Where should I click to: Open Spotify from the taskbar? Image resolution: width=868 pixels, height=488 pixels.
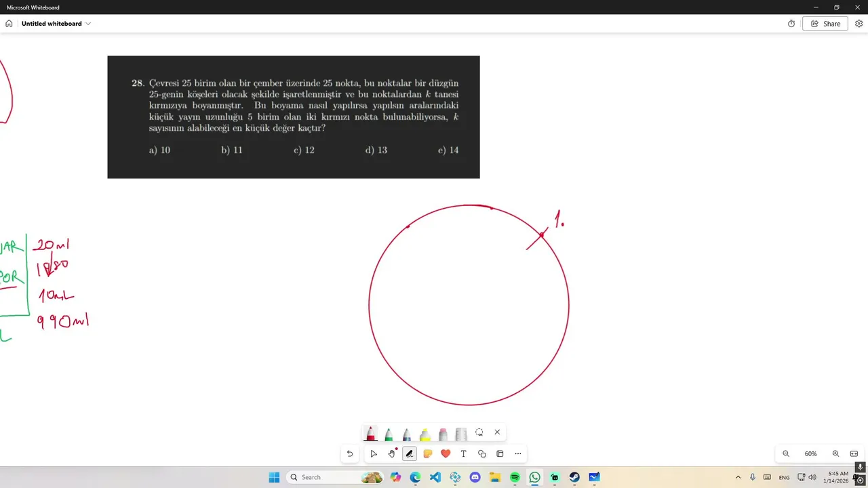click(x=515, y=477)
